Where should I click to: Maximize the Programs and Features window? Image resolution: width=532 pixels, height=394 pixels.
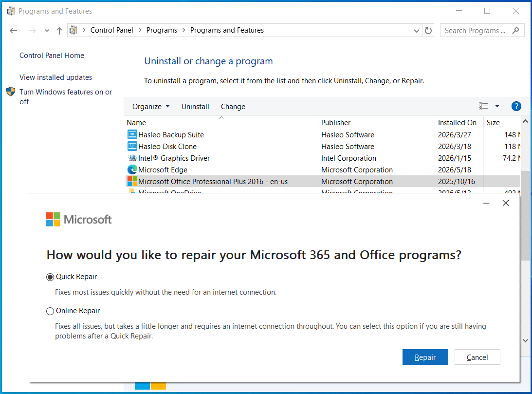tap(487, 11)
